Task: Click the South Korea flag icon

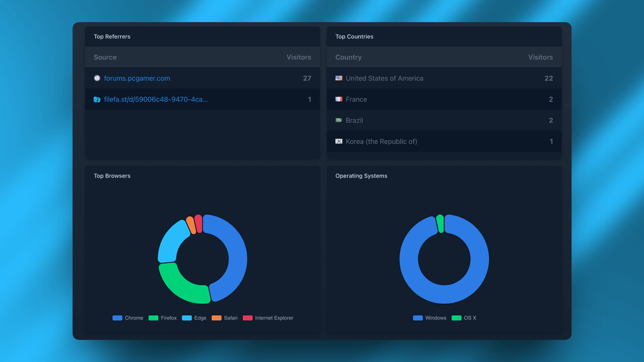Action: tap(339, 141)
